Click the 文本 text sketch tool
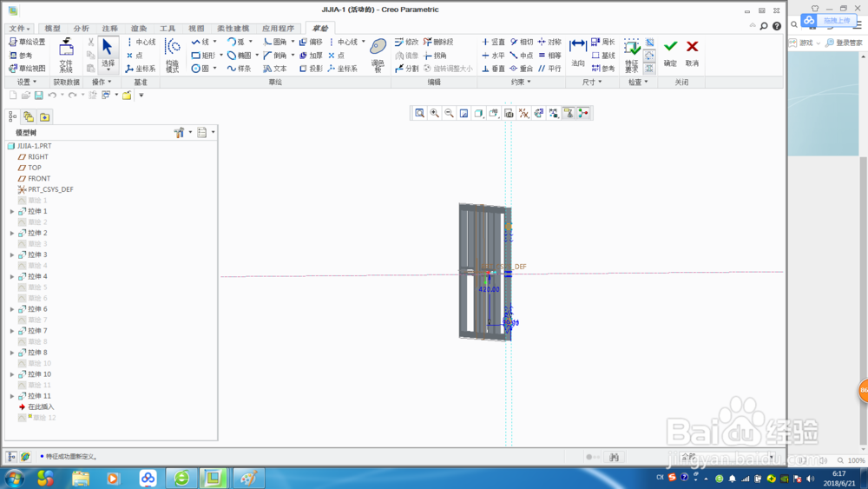The image size is (868, 489). click(275, 69)
